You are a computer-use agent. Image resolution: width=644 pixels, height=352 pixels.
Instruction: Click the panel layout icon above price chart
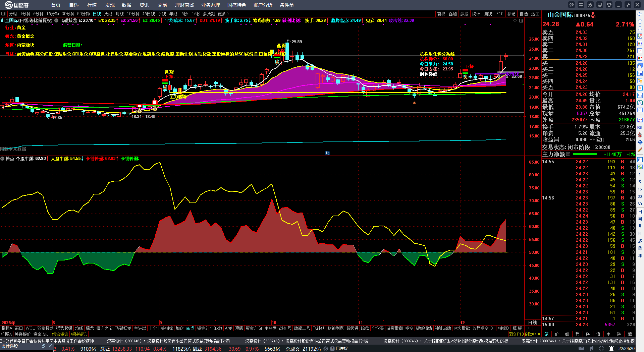coord(521,21)
